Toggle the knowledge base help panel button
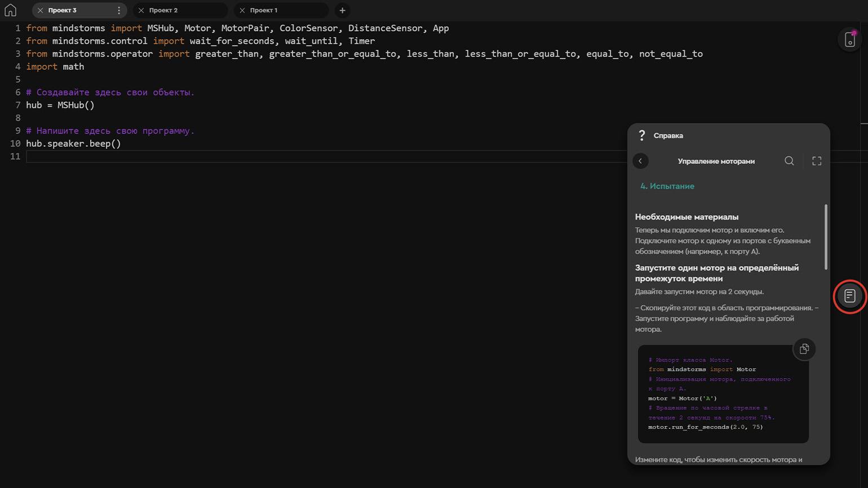868x488 pixels. pos(849,296)
